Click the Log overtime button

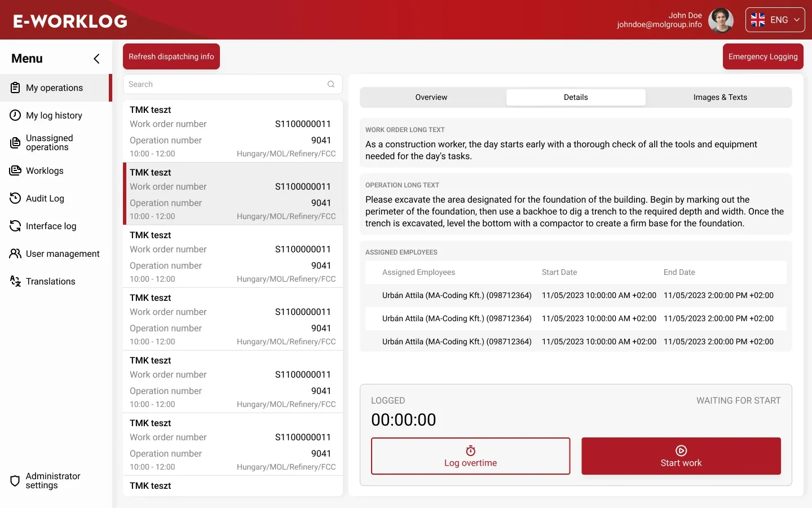point(471,456)
